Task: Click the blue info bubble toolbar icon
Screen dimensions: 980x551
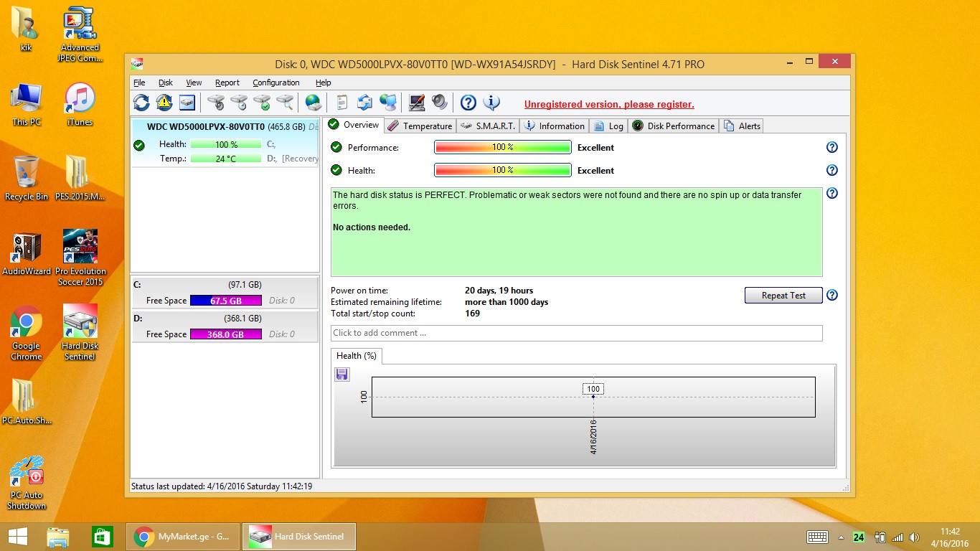Action: (491, 103)
